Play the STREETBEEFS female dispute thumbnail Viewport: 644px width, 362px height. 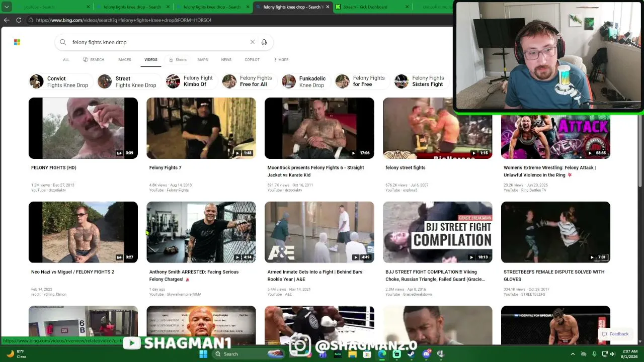(x=555, y=232)
